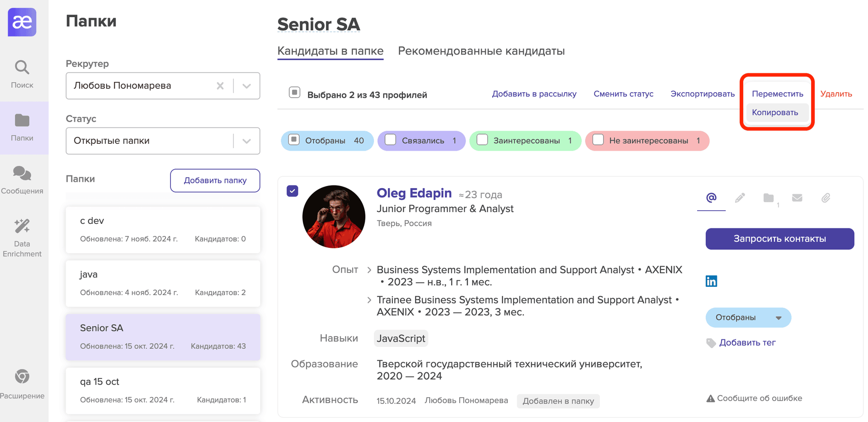Toggle the select-all profiles checkbox
Screen dimensions: 868x422
tap(294, 93)
